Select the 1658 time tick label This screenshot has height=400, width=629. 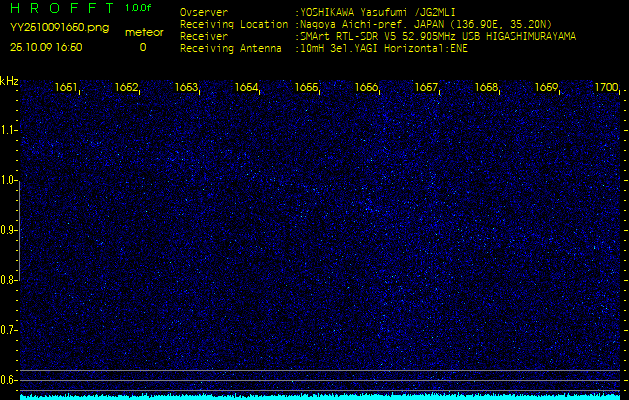[x=486, y=88]
